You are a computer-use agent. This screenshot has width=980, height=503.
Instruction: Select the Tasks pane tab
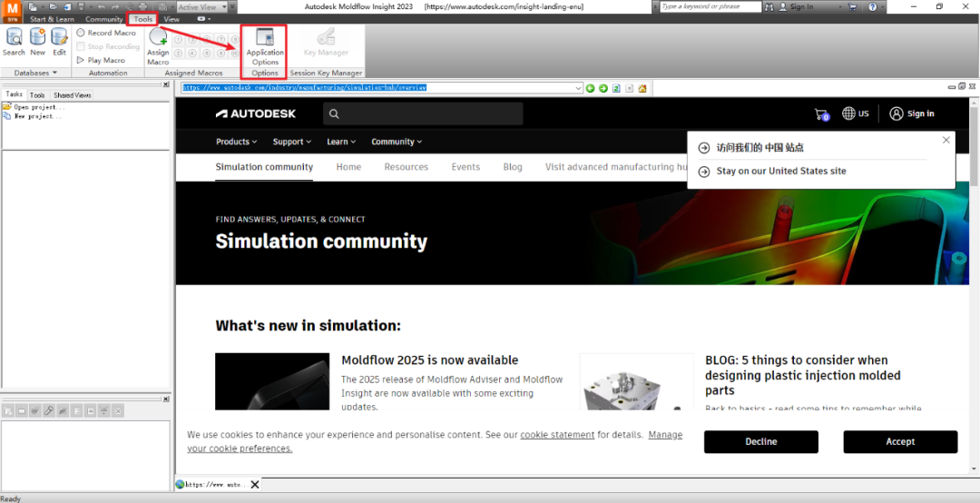click(15, 94)
